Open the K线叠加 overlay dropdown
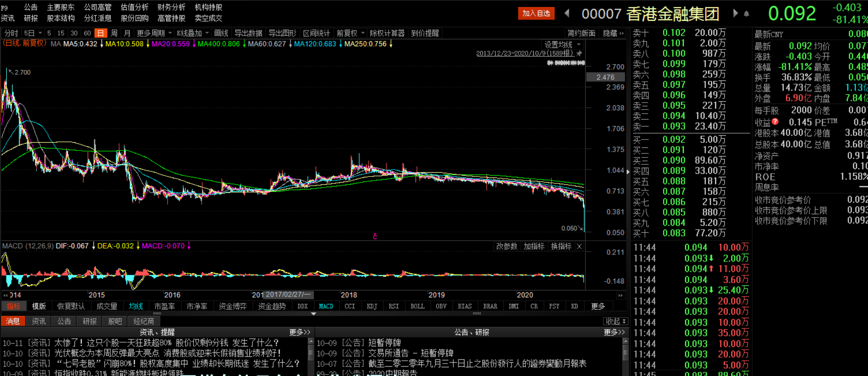 [x=193, y=33]
